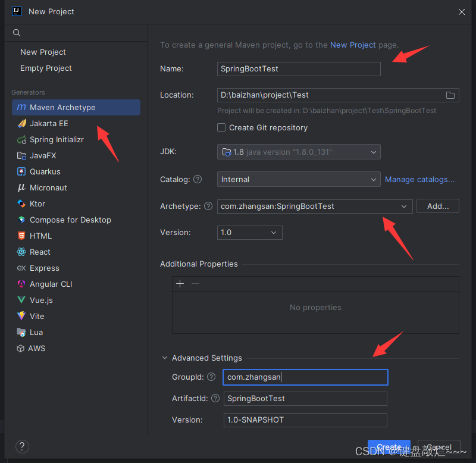Open the Archetype combo box dropdown
Viewport: 476px width, 463px height.
pos(403,207)
